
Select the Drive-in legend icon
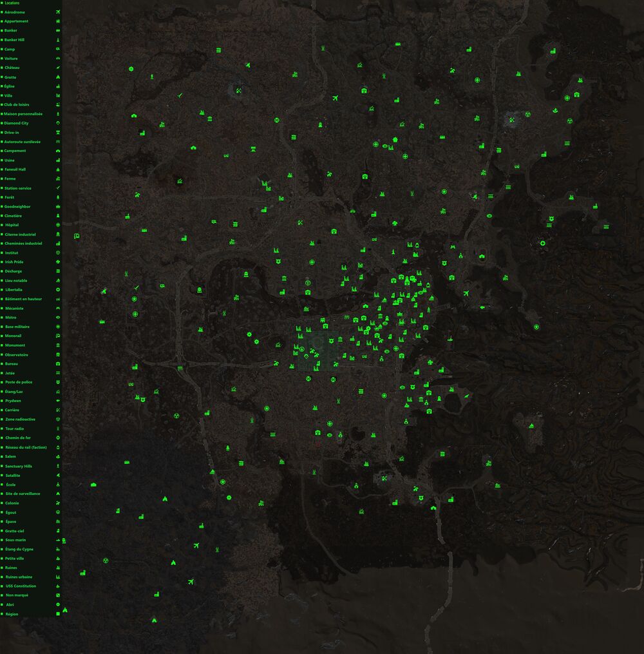tap(58, 133)
